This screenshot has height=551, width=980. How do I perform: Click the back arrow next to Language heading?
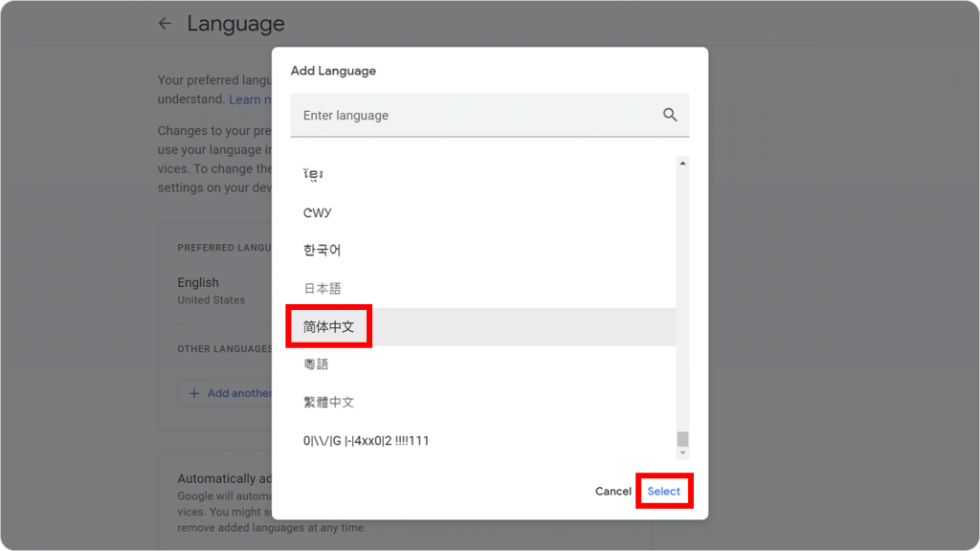pyautogui.click(x=163, y=23)
